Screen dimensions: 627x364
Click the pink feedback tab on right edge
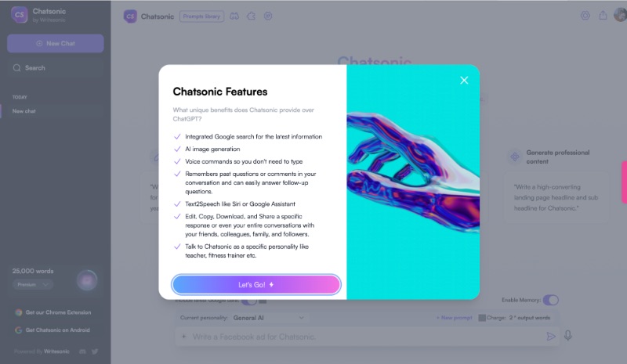(624, 182)
